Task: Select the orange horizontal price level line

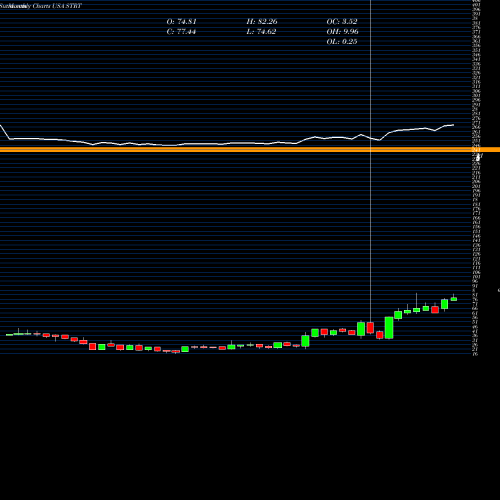Action: click(250, 150)
